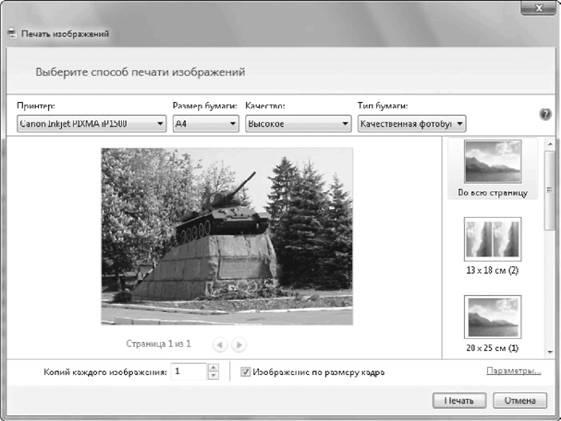Open the Параметры options link
Image resolution: width=561 pixels, height=421 pixels.
tap(513, 371)
